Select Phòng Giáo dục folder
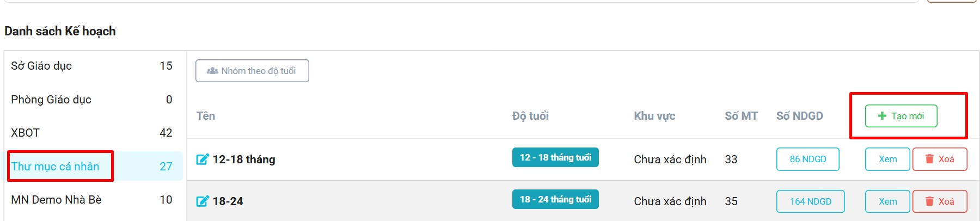Screen dimensions: 980x221 point(51,100)
